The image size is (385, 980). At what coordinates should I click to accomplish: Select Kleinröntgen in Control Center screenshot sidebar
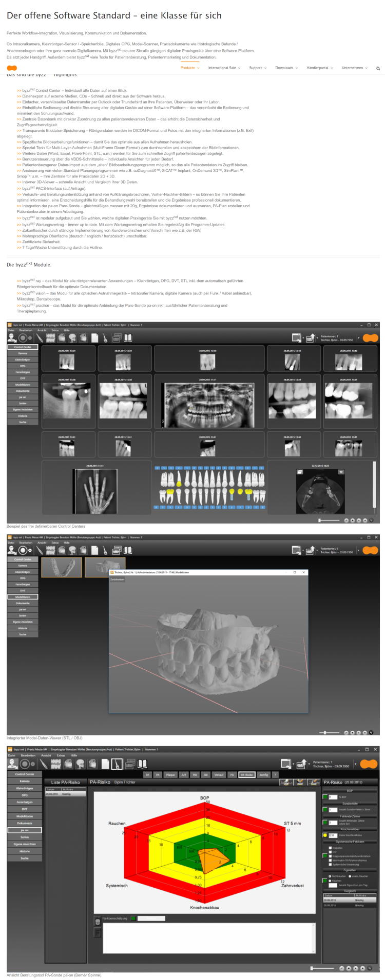tap(23, 359)
